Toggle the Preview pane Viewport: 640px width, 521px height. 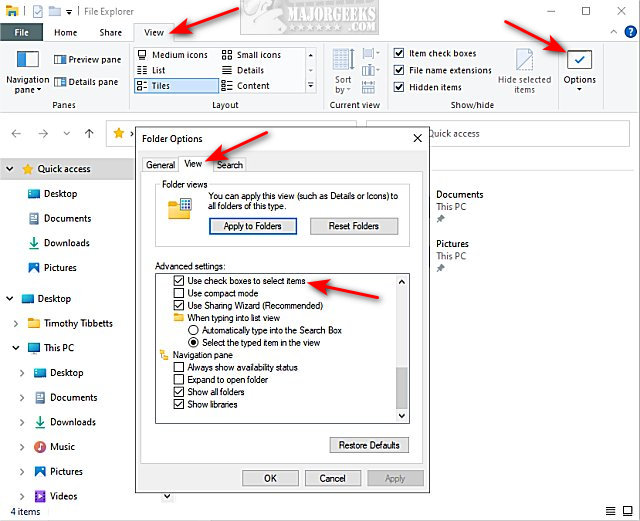tap(87, 60)
